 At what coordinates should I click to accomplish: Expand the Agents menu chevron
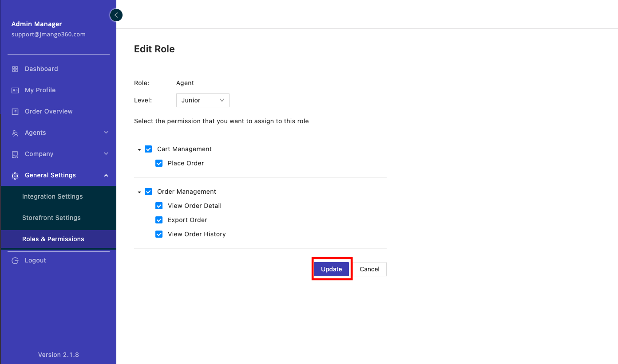click(106, 133)
